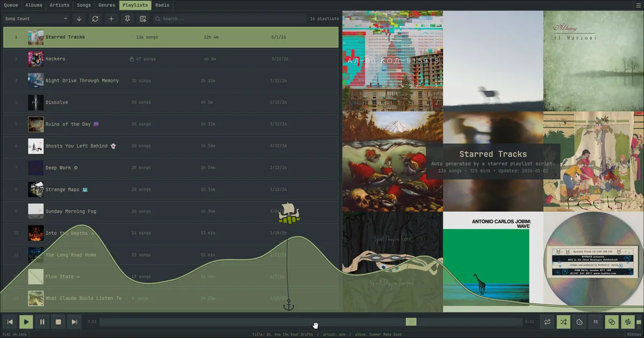The image size is (644, 338).
Task: Click the volume slider at far right
Action: (x=639, y=322)
